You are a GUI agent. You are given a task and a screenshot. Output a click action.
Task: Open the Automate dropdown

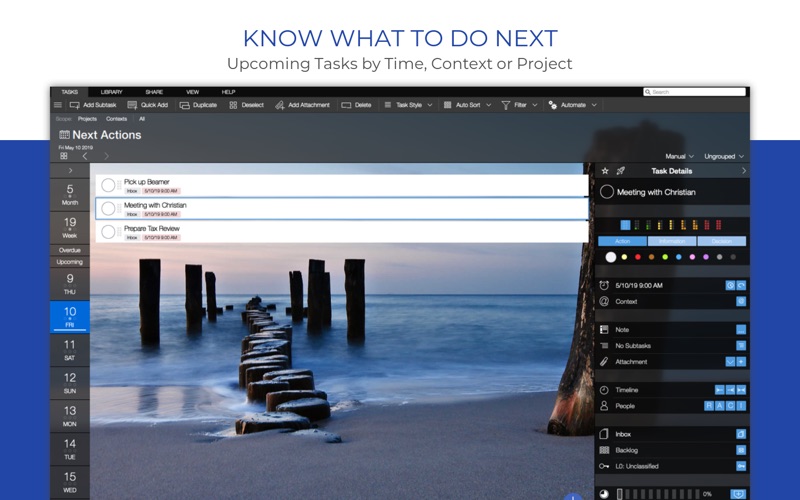coord(572,105)
